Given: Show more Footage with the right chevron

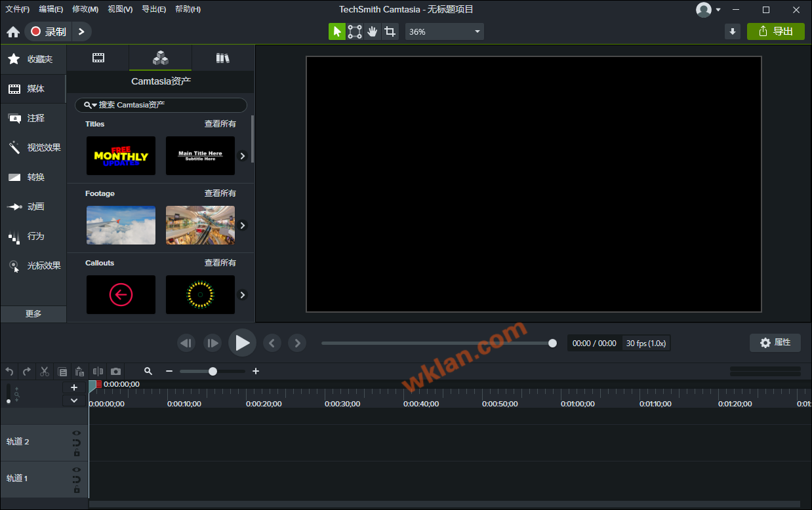Looking at the screenshot, I should [x=242, y=226].
